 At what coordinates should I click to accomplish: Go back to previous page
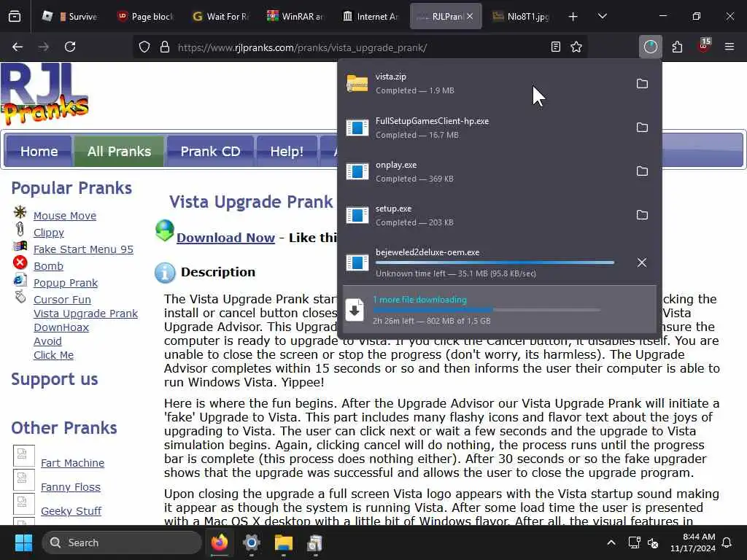(x=18, y=47)
